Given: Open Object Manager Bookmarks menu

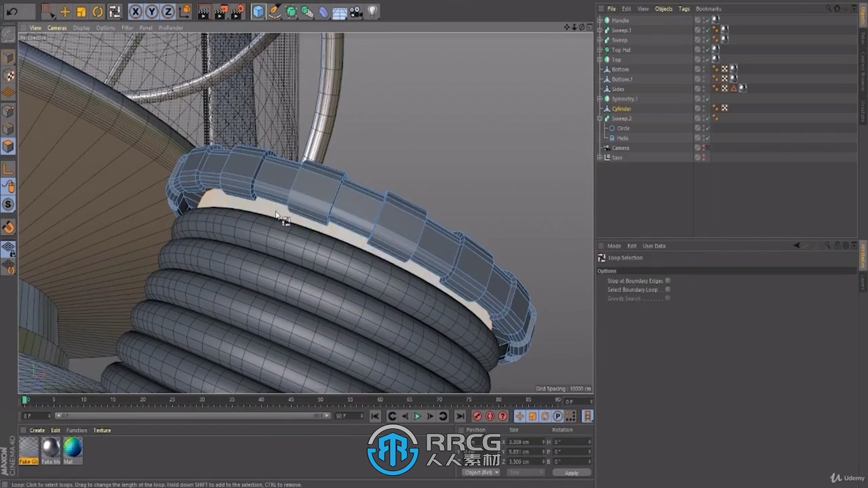Looking at the screenshot, I should click(x=709, y=9).
